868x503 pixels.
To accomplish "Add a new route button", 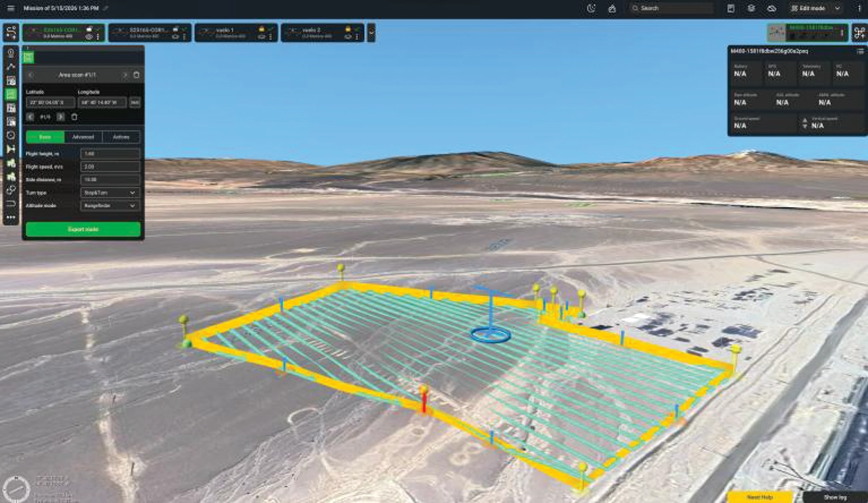I will point(10,33).
